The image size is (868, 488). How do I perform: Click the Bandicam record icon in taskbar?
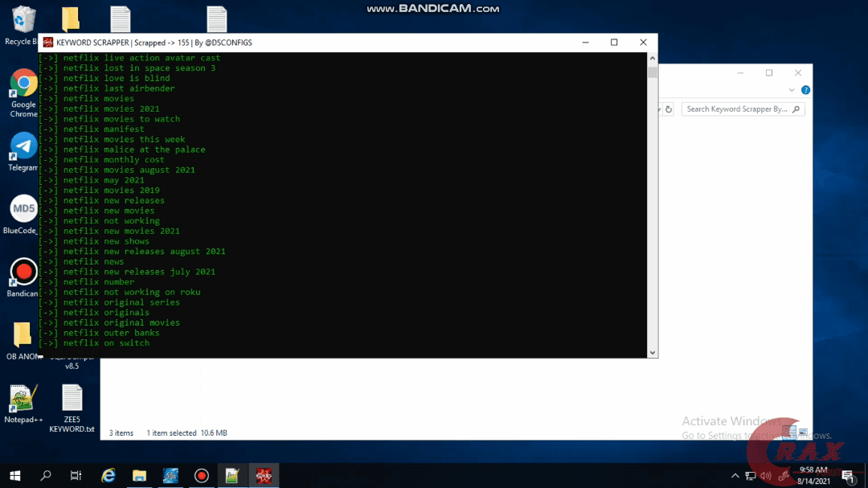[x=201, y=475]
